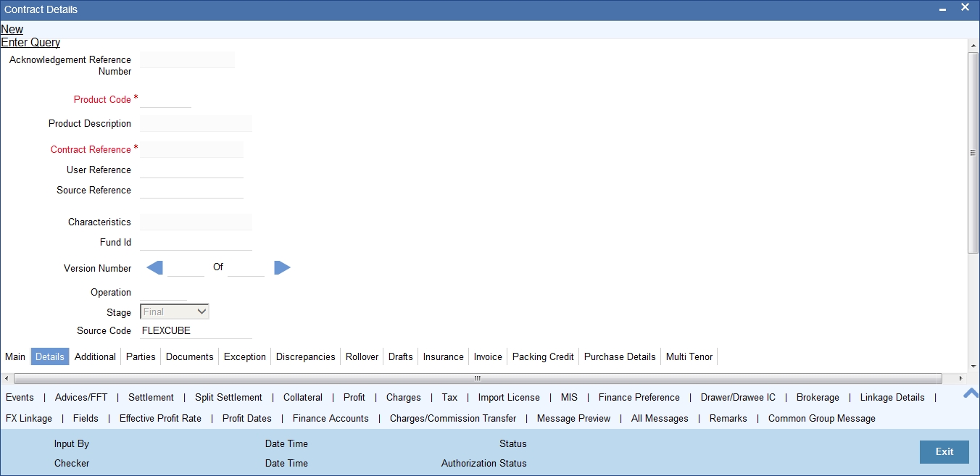Image resolution: width=980 pixels, height=476 pixels.
Task: Click the Fields link
Action: point(86,418)
